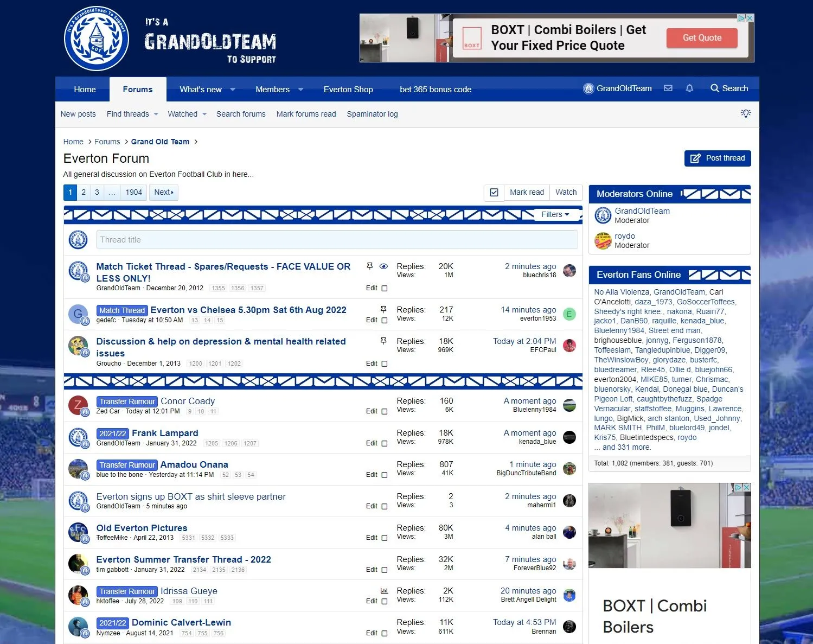Click the Transfer Rumour tag on Amadou Onana
Viewport: 813px width, 644px height.
(127, 465)
